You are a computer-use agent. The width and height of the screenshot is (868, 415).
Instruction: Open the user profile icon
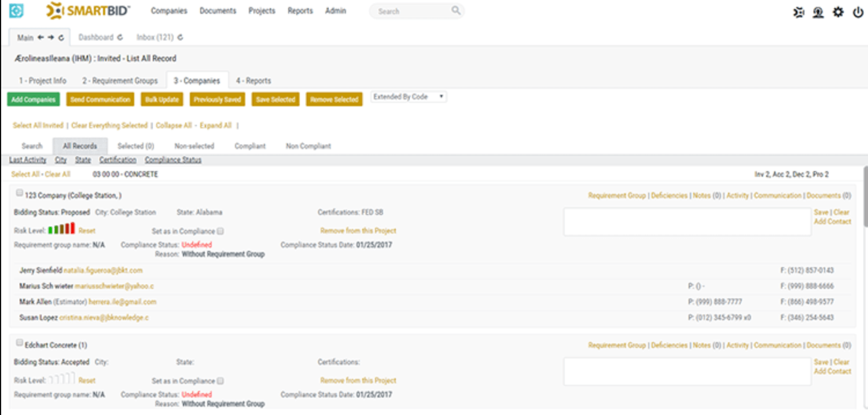pyautogui.click(x=818, y=12)
